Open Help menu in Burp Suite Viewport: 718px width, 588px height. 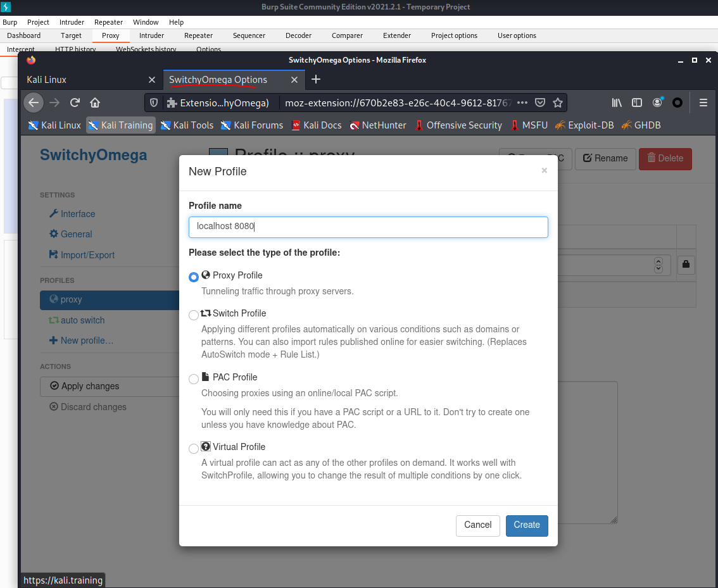click(x=176, y=22)
